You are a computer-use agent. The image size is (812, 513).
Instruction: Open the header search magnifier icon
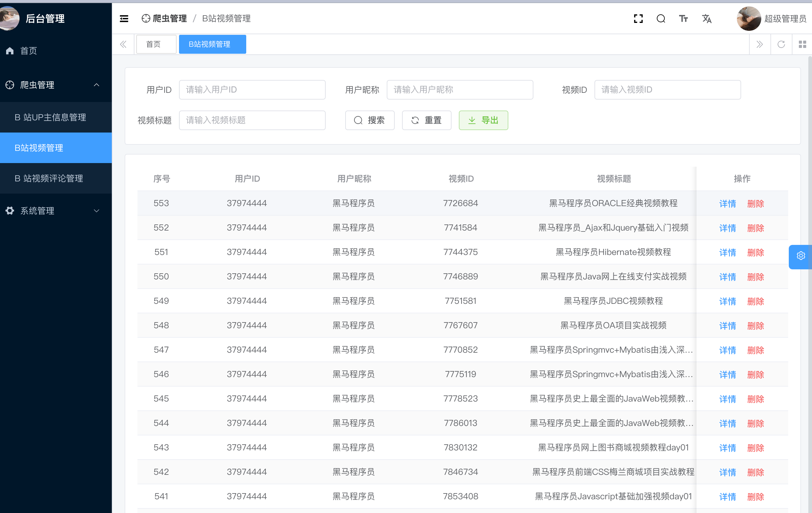[660, 19]
